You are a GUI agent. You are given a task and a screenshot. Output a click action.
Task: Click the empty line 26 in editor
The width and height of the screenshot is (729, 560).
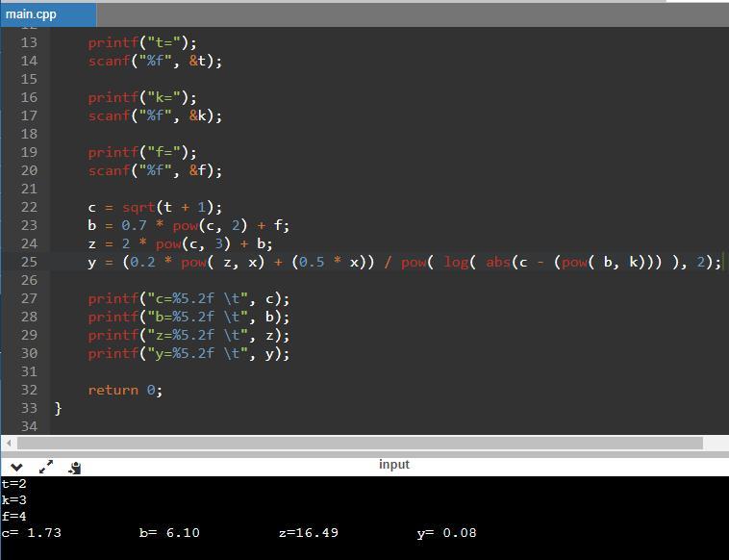pos(289,280)
